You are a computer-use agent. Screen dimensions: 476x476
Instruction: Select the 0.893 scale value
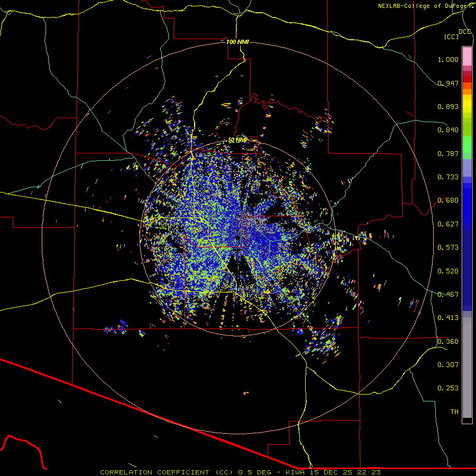pyautogui.click(x=448, y=106)
